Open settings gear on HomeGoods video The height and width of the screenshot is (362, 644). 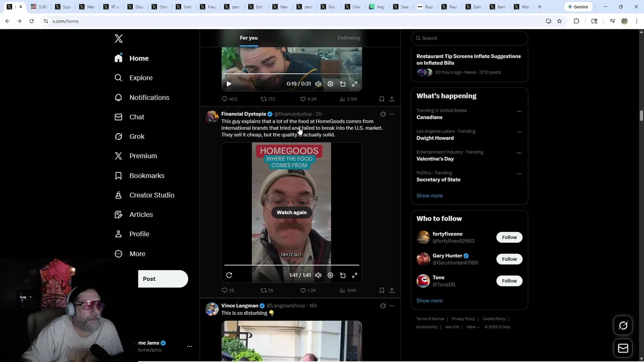[331, 275]
